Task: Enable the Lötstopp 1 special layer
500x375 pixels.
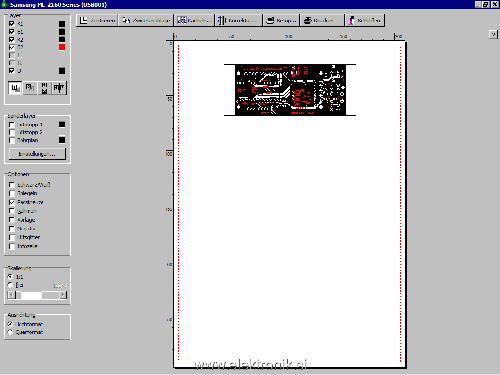Action: (12, 125)
